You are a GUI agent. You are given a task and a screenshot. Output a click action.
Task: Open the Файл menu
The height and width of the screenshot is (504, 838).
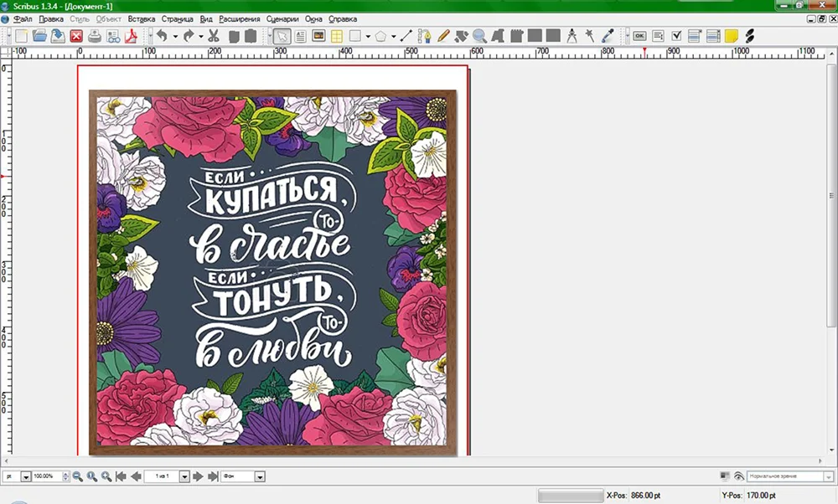coord(23,18)
